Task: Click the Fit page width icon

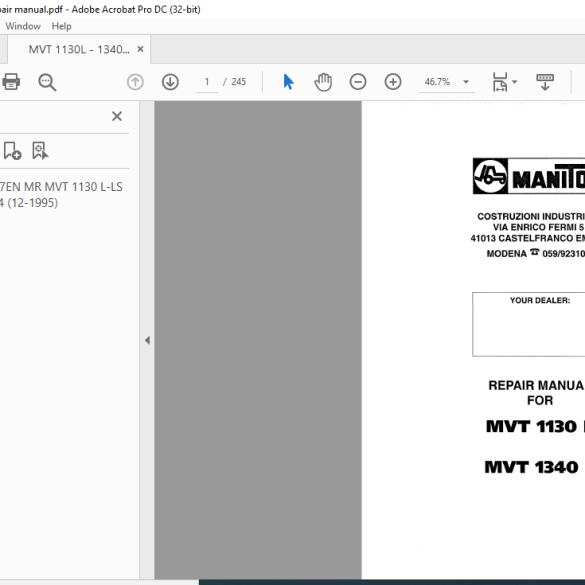Action: (500, 82)
